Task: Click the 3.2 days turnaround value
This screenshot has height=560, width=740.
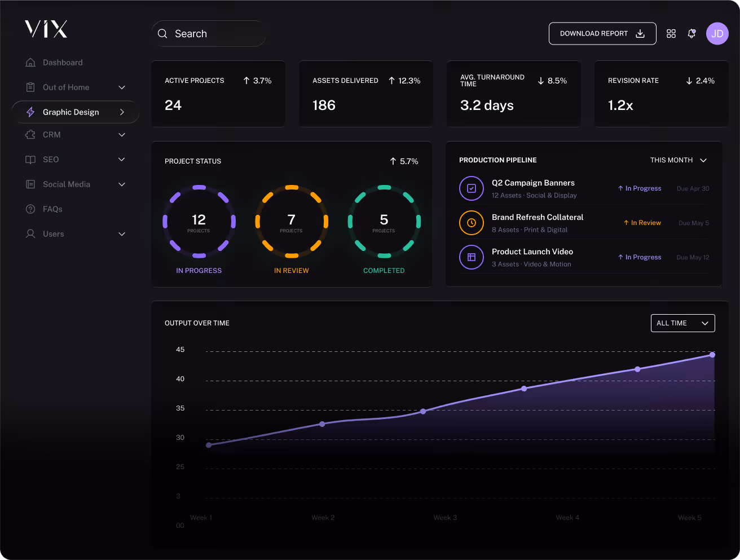Action: pos(487,105)
